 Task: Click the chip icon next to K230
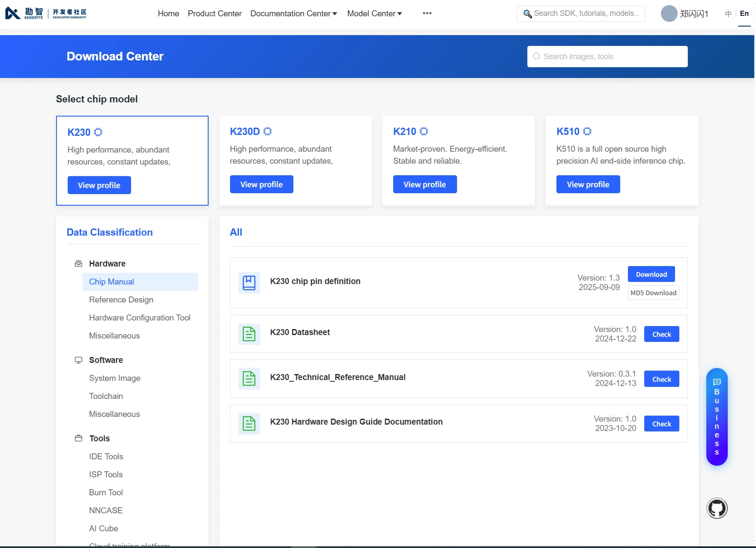(x=98, y=132)
